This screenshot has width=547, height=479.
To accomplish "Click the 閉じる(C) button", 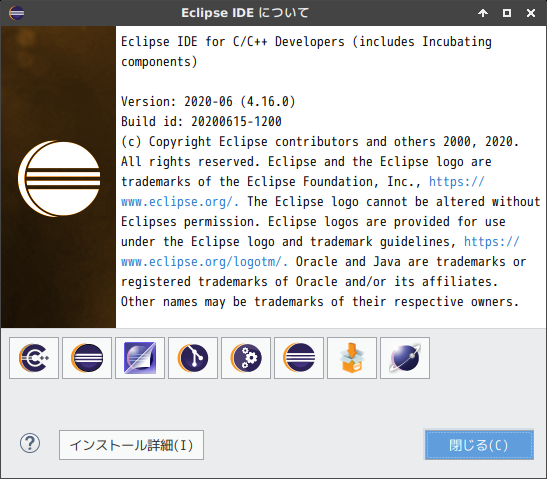I will [479, 445].
